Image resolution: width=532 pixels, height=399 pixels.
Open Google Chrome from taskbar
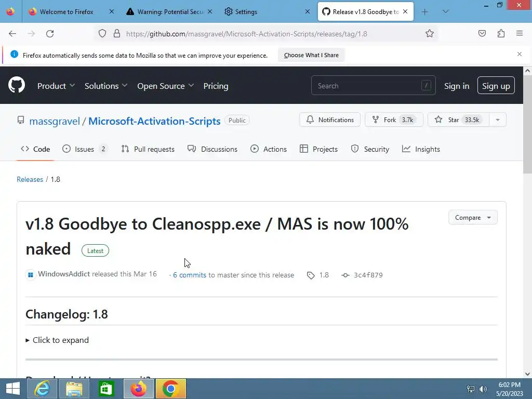click(x=170, y=389)
